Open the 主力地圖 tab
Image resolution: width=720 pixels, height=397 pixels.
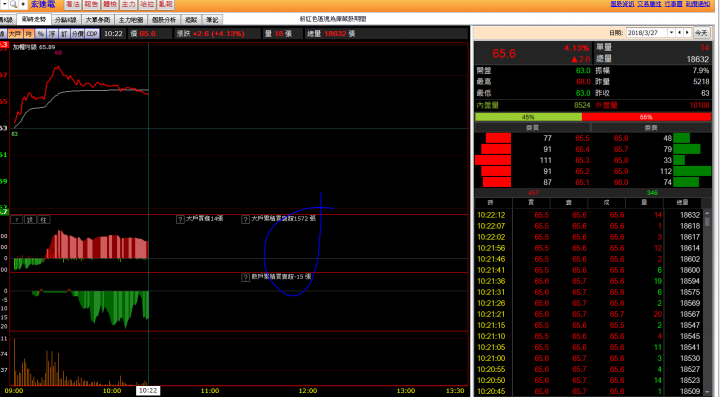(x=131, y=20)
